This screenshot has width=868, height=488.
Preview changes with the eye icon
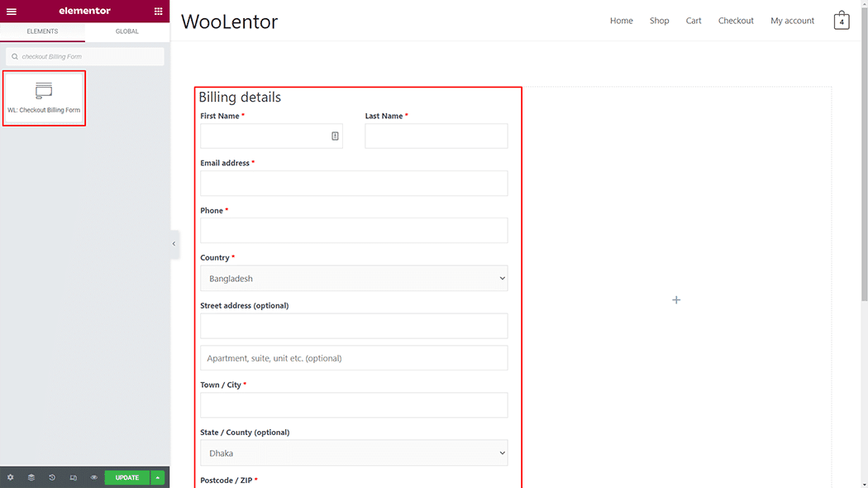click(x=94, y=477)
